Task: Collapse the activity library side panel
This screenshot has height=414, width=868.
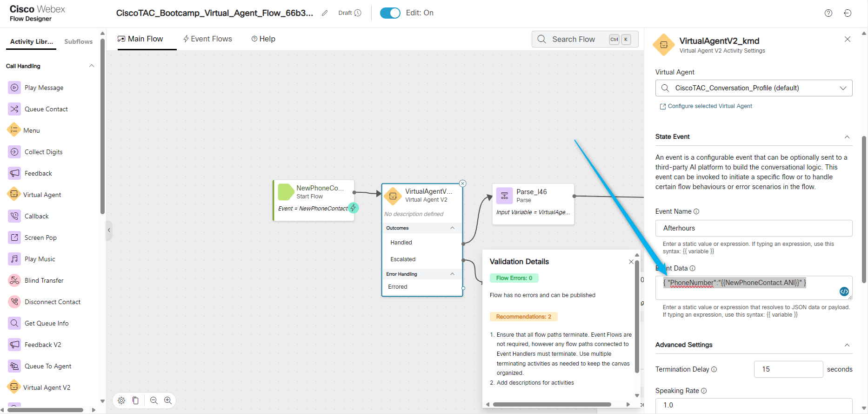Action: coord(109,230)
